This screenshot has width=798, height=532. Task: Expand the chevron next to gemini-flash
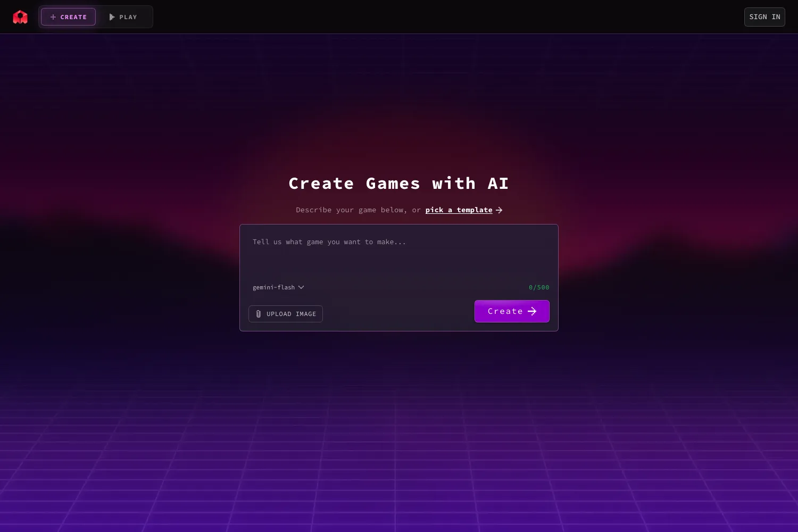(x=301, y=287)
